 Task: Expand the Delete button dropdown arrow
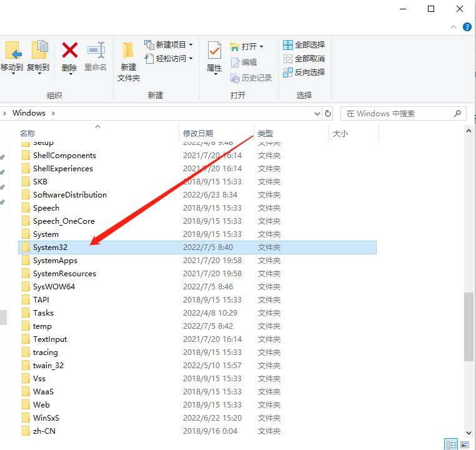tap(70, 74)
